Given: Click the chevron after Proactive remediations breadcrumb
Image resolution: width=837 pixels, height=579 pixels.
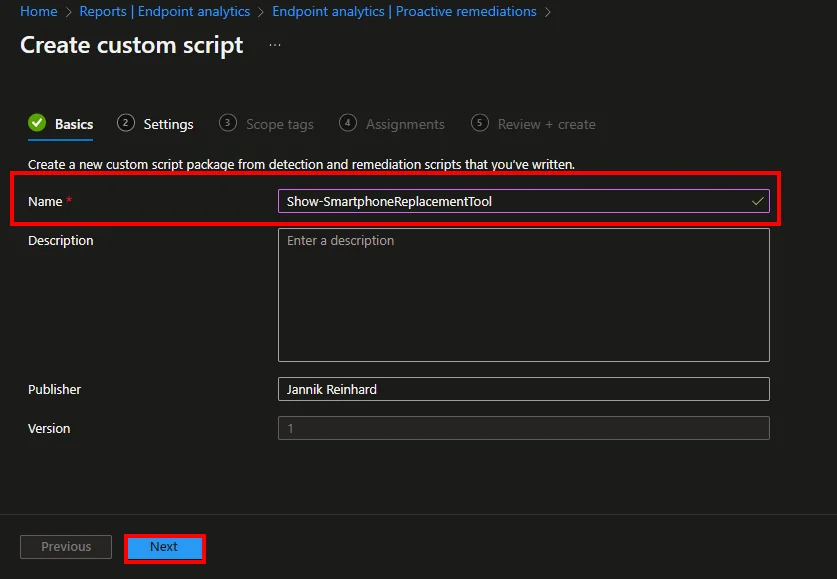Looking at the screenshot, I should tap(548, 12).
